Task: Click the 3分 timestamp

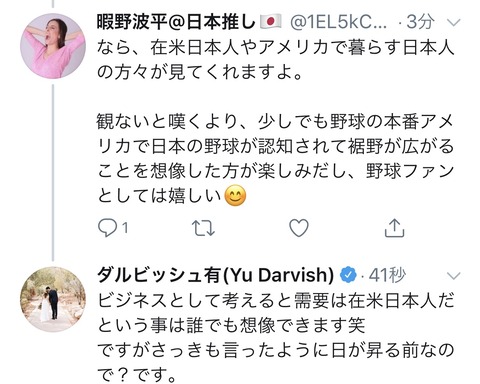Action: click(x=421, y=22)
